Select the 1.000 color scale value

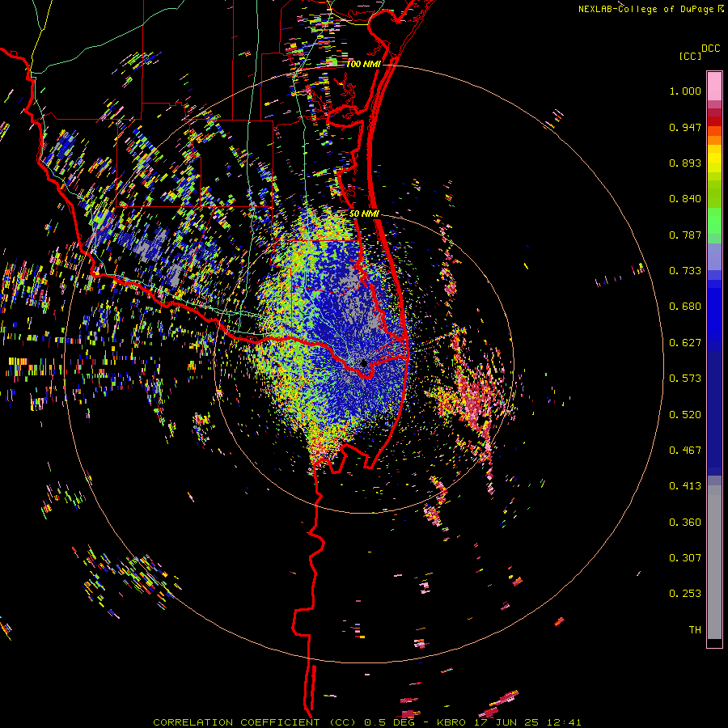(x=685, y=91)
